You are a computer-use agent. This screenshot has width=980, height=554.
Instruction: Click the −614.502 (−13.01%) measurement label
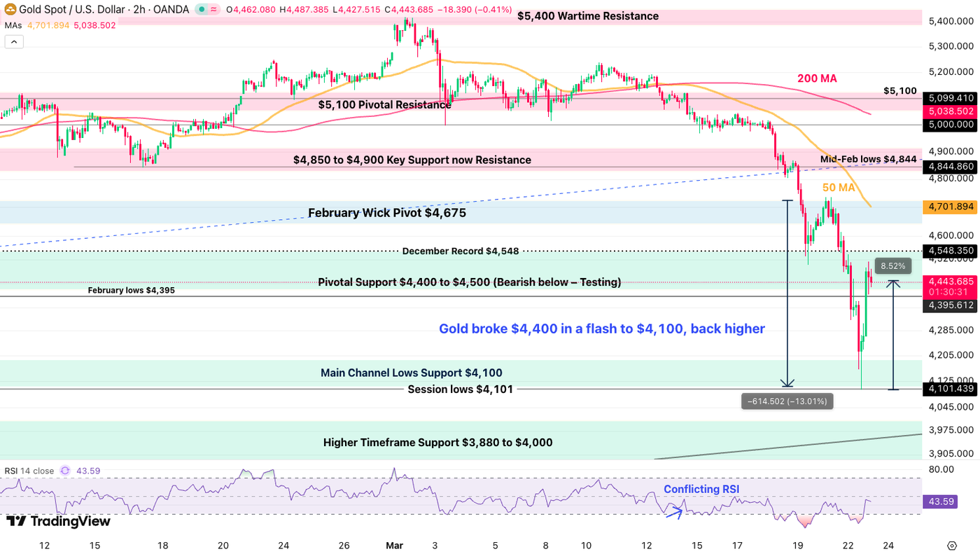(x=787, y=401)
